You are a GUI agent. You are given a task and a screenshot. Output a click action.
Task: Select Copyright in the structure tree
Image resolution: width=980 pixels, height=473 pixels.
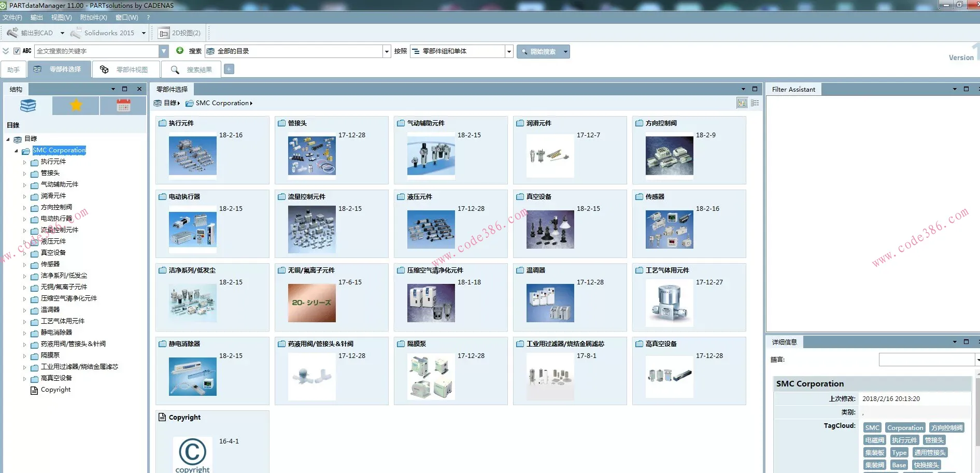click(55, 390)
